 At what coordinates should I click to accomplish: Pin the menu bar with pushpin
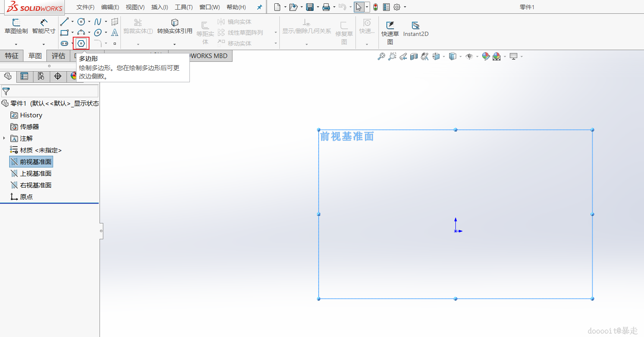[x=259, y=7]
